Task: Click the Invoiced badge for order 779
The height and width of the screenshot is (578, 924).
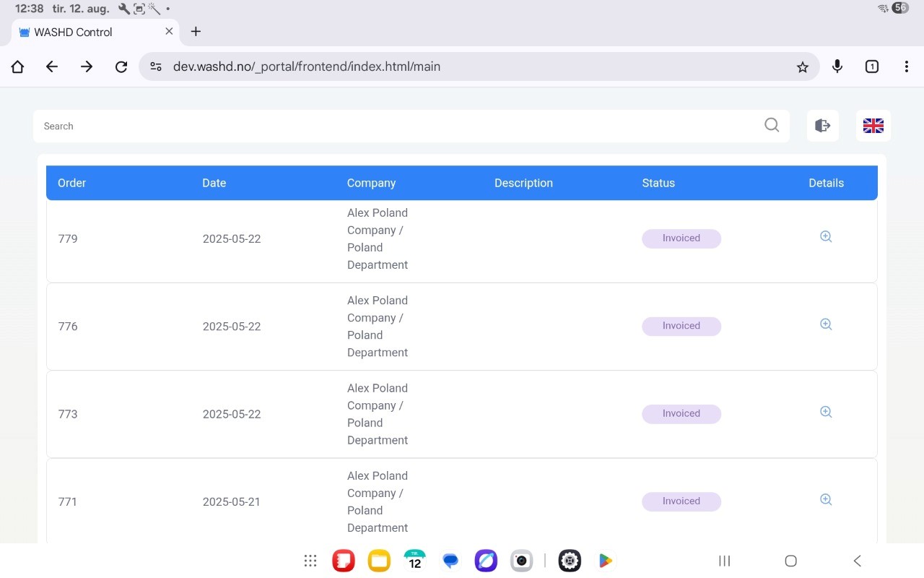Action: pos(681,238)
